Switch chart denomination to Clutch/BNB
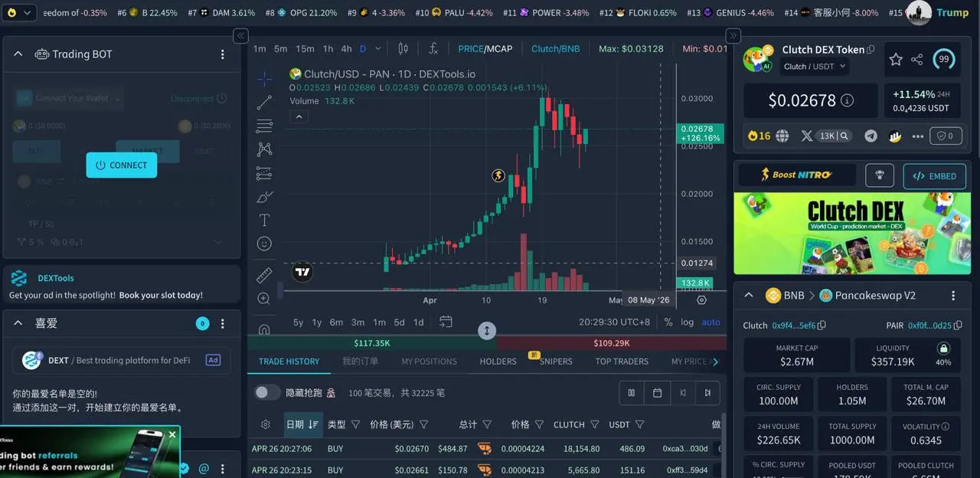This screenshot has height=478, width=980. coord(556,48)
